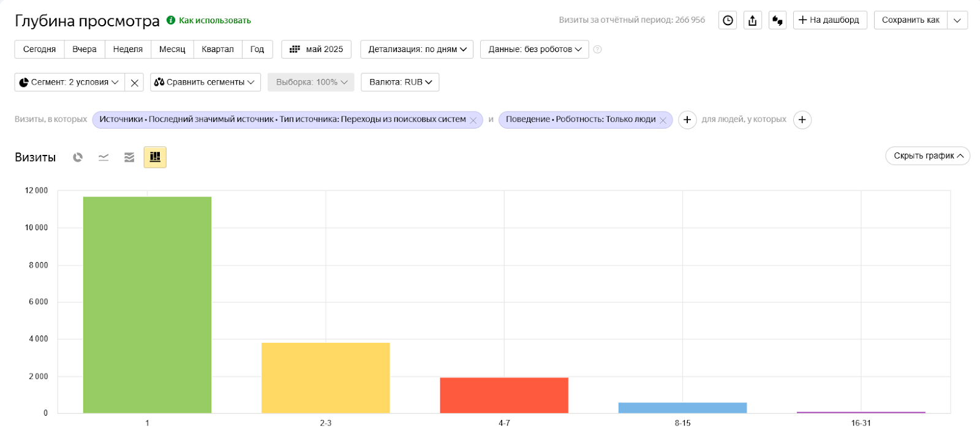Switch to stacked area chart view
This screenshot has width=980, height=439.
(x=129, y=157)
